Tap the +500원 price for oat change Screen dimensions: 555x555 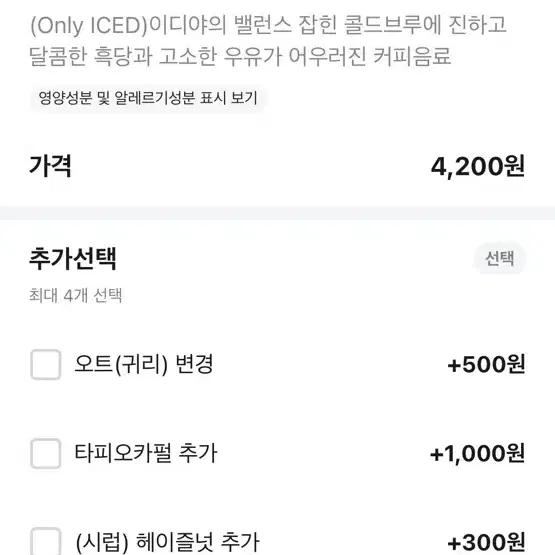point(486,365)
